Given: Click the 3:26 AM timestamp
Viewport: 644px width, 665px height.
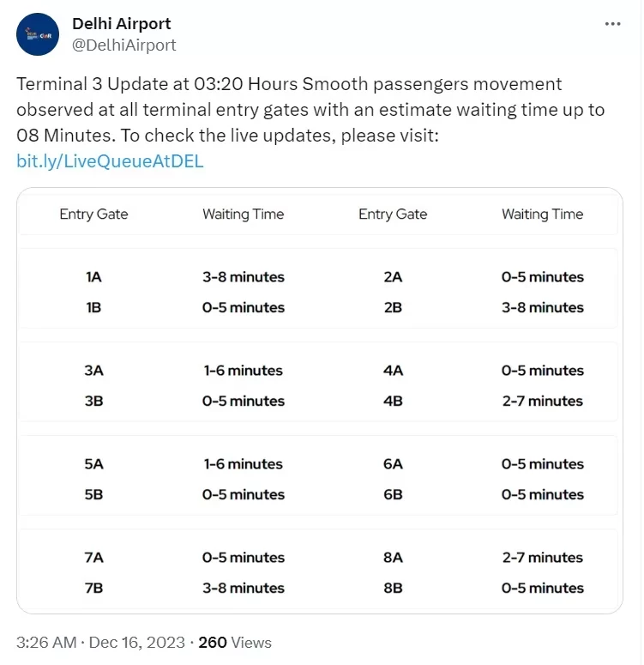Looking at the screenshot, I should [46, 642].
